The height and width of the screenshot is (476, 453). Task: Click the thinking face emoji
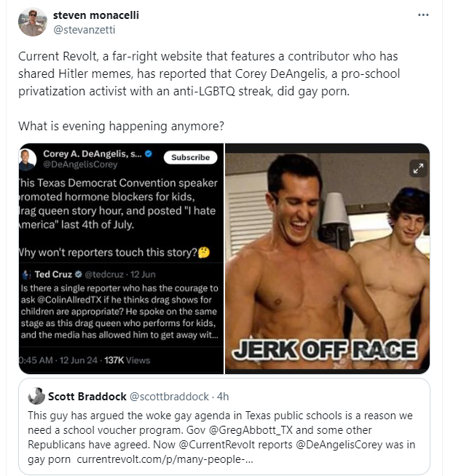204,253
